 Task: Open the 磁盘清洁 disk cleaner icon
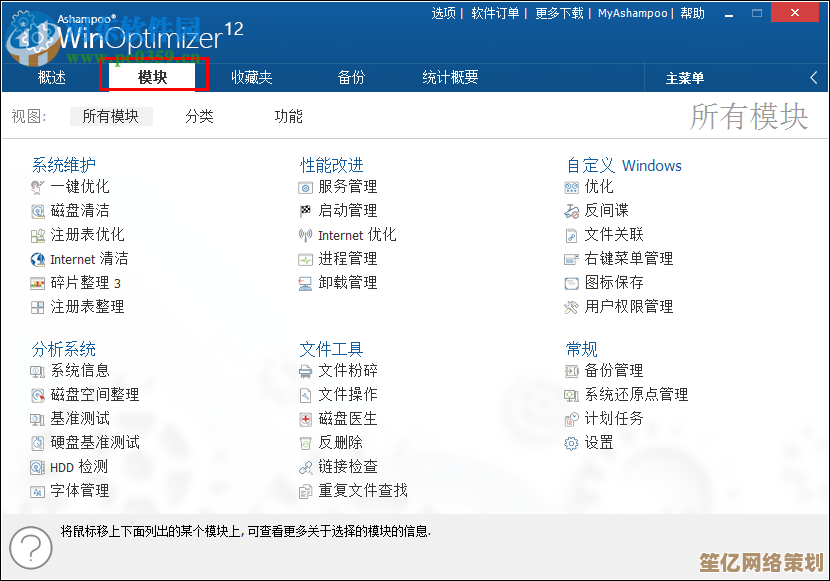38,211
